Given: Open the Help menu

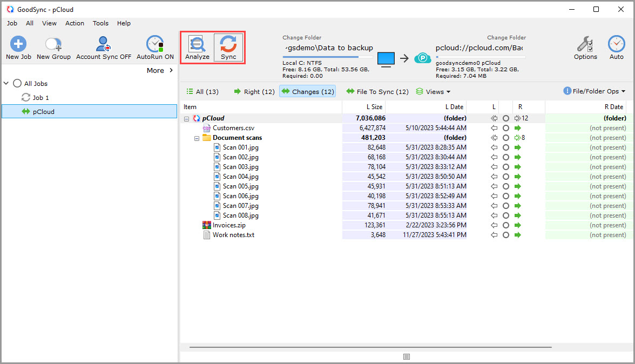Looking at the screenshot, I should tap(124, 23).
